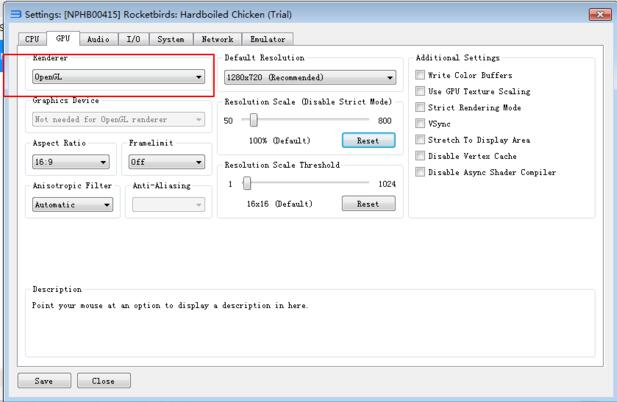Click the '800' maximum scale label

384,121
